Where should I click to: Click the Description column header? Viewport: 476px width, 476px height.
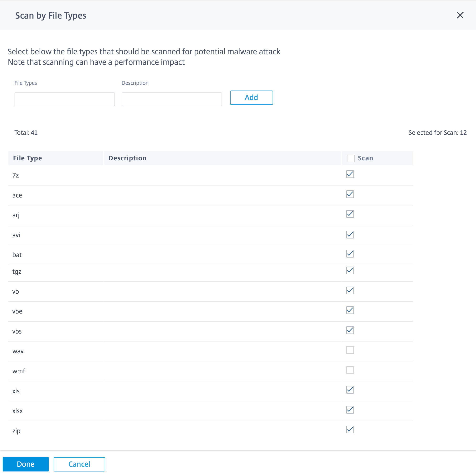[127, 158]
